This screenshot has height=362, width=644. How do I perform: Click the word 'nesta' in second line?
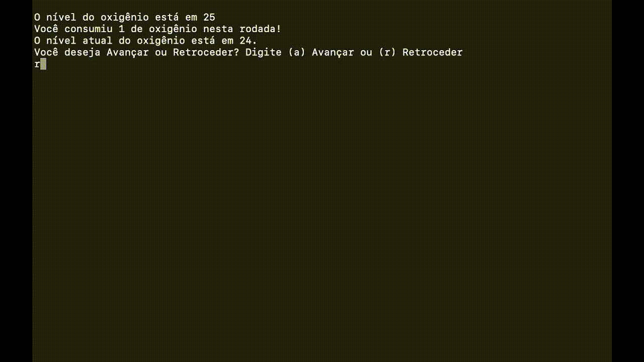click(218, 29)
